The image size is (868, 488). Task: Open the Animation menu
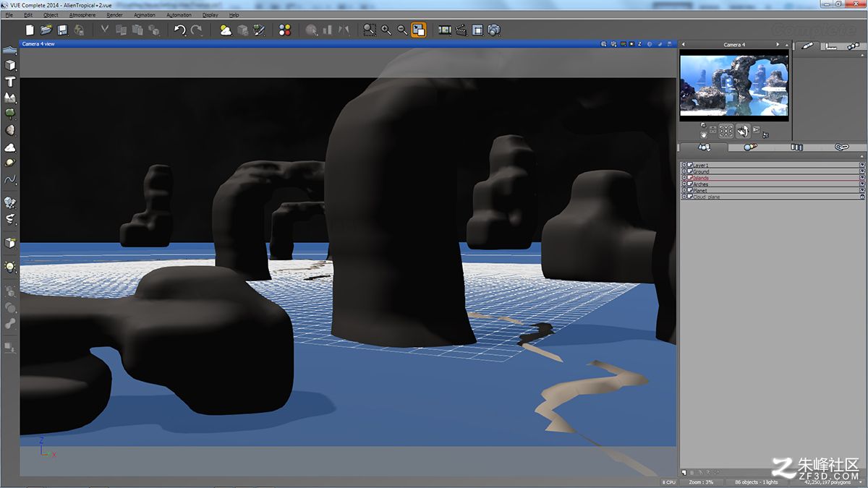tap(145, 15)
